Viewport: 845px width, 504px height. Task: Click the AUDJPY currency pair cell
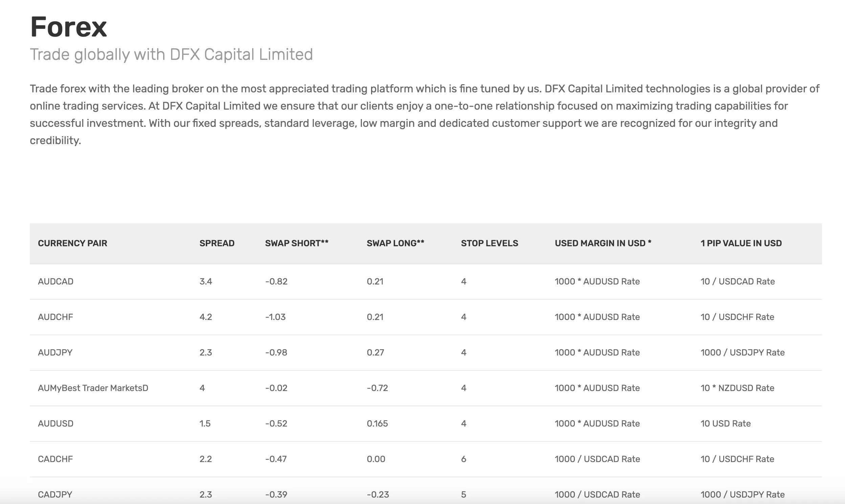click(x=55, y=352)
